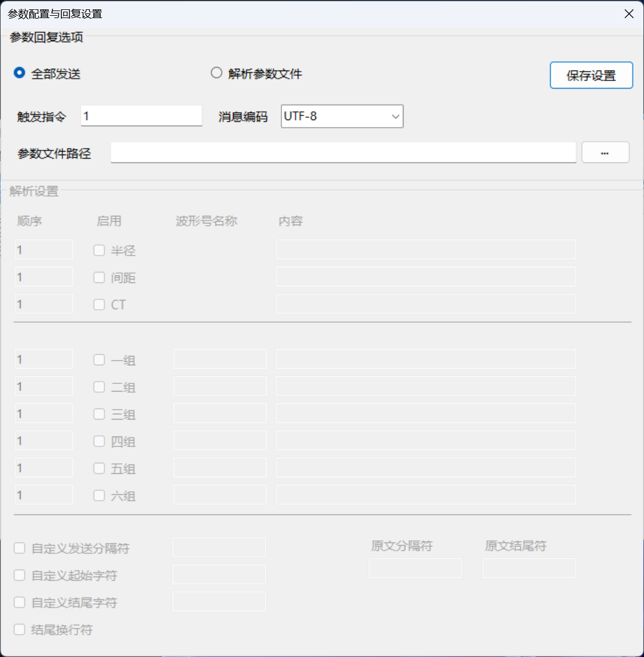The image size is (644, 657).
Task: Click the 四组 waveform name field
Action: 220,441
